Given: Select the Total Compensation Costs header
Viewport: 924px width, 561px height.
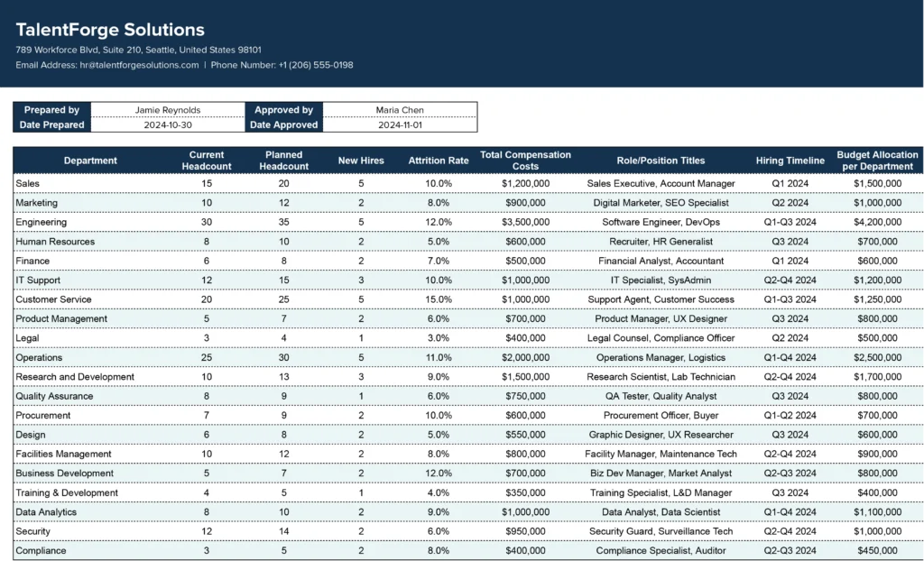Looking at the screenshot, I should tap(525, 161).
